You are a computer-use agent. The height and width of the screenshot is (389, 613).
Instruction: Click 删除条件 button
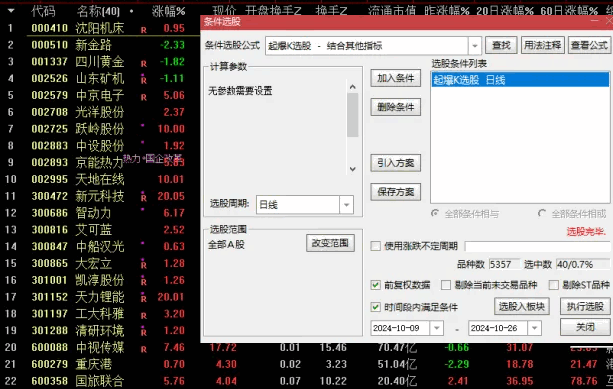coord(396,107)
